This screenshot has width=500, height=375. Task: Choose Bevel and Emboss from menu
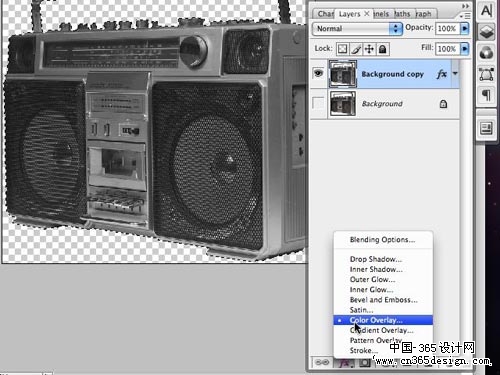coord(383,300)
